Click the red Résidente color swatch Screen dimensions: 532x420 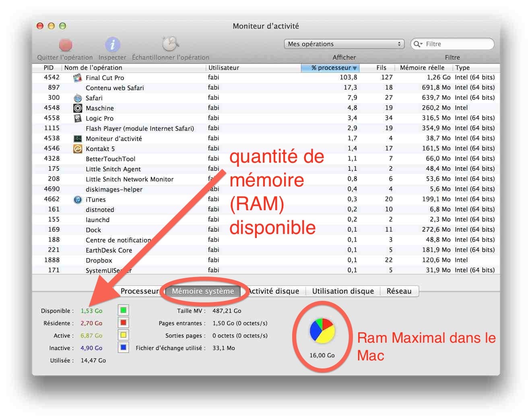tap(124, 323)
